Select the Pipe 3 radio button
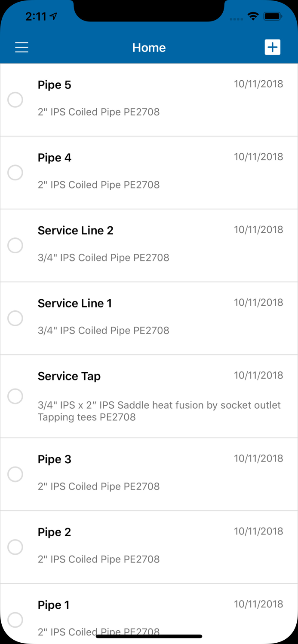This screenshot has width=298, height=644. coord(15,474)
